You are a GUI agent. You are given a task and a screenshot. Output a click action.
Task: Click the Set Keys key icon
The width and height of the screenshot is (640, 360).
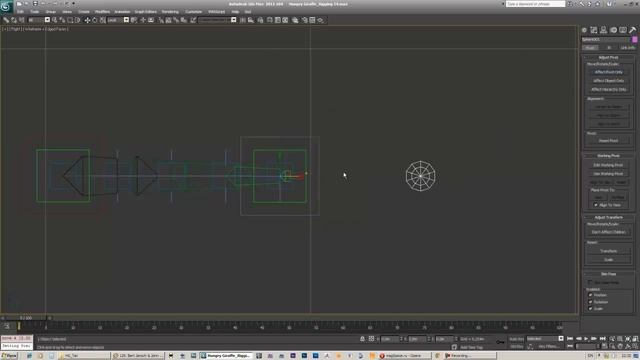(500, 342)
